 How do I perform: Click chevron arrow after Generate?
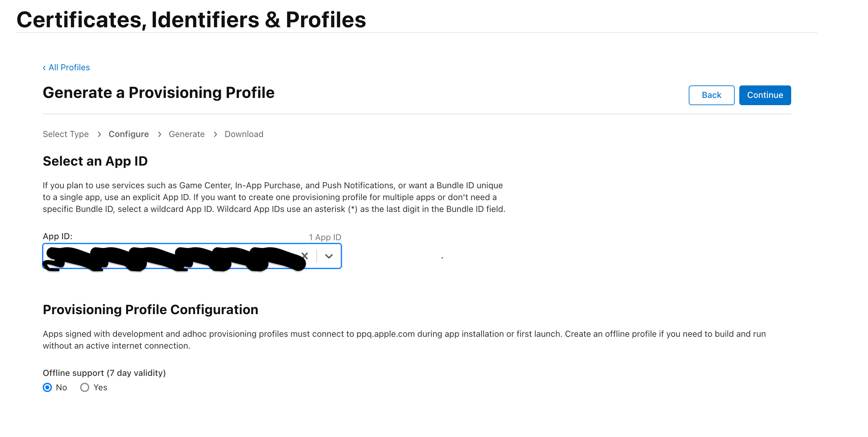click(x=215, y=134)
